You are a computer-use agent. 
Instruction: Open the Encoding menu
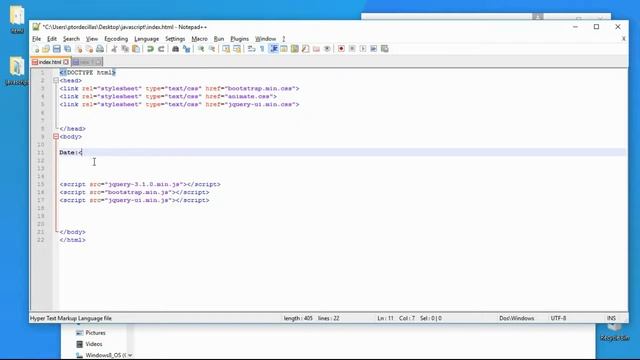116,39
